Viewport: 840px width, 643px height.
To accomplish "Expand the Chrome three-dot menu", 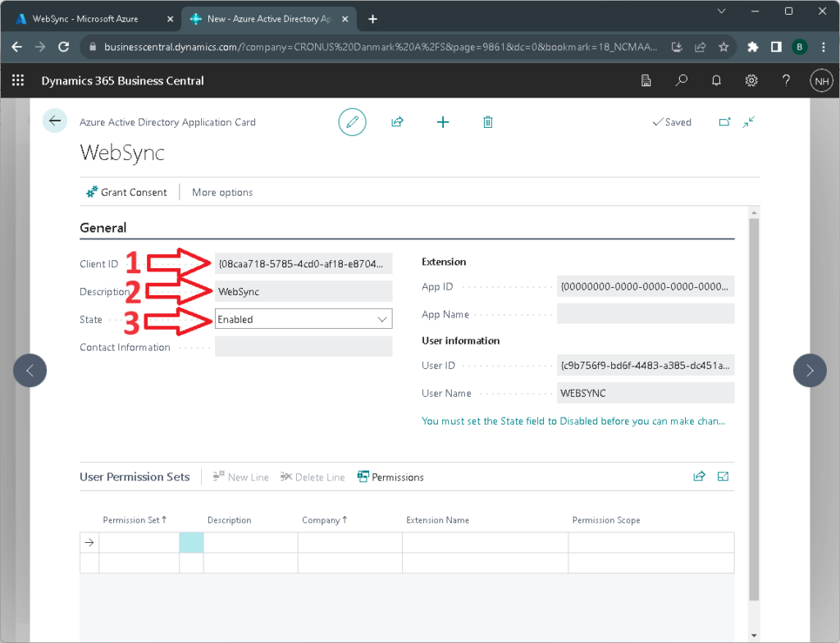I will 823,47.
